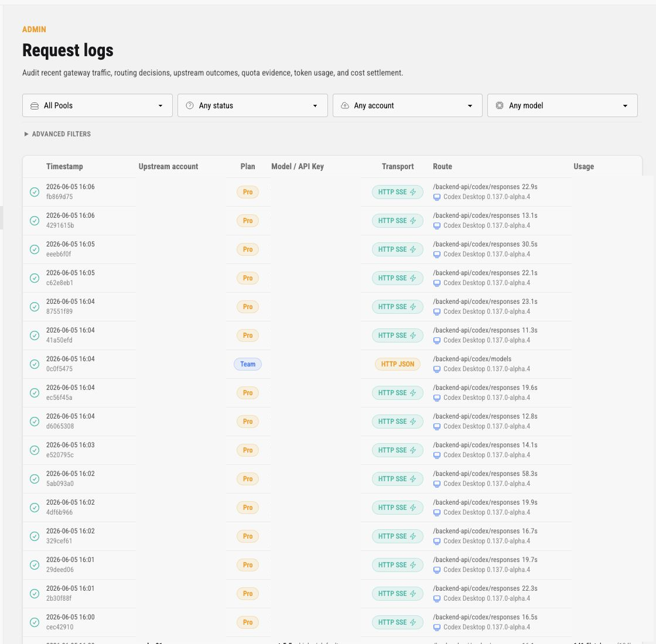Click request ID d6065308
This screenshot has height=644, width=656.
60,426
